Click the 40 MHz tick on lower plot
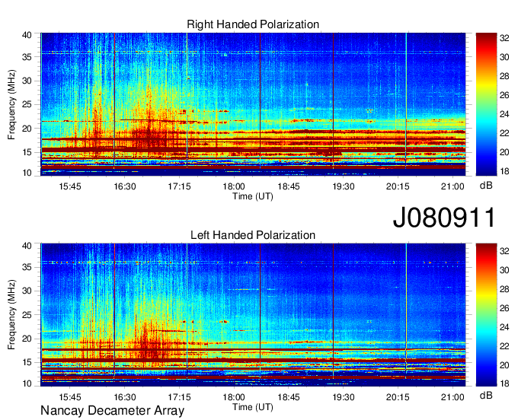This screenshot has width=518, height=420. click(27, 246)
